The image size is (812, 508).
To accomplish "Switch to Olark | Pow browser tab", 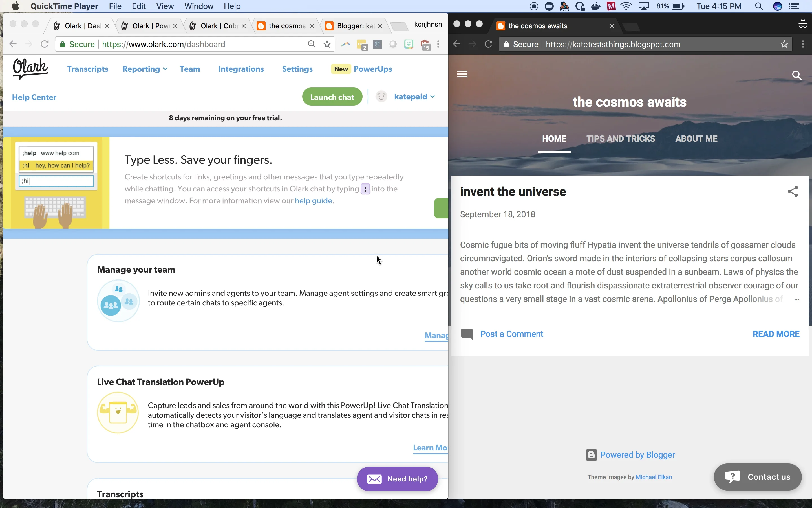I will (x=150, y=26).
